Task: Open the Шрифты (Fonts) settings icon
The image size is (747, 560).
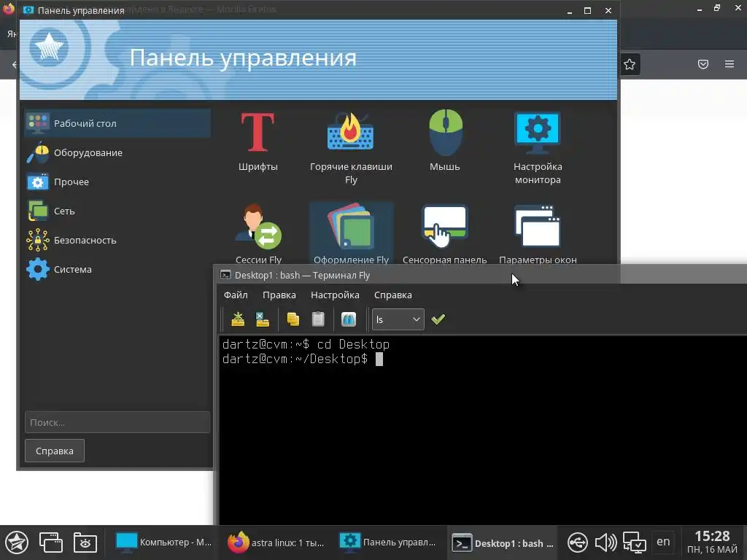Action: 258,142
